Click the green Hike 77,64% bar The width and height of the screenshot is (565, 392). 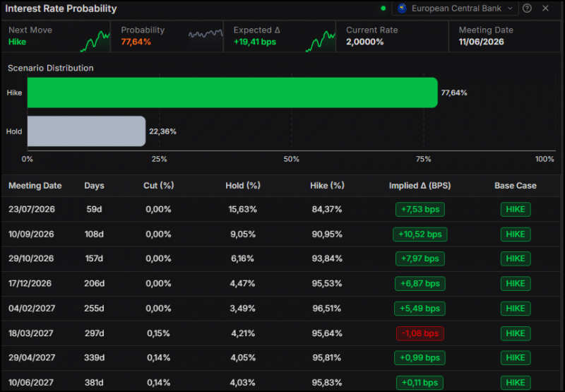[x=232, y=93]
